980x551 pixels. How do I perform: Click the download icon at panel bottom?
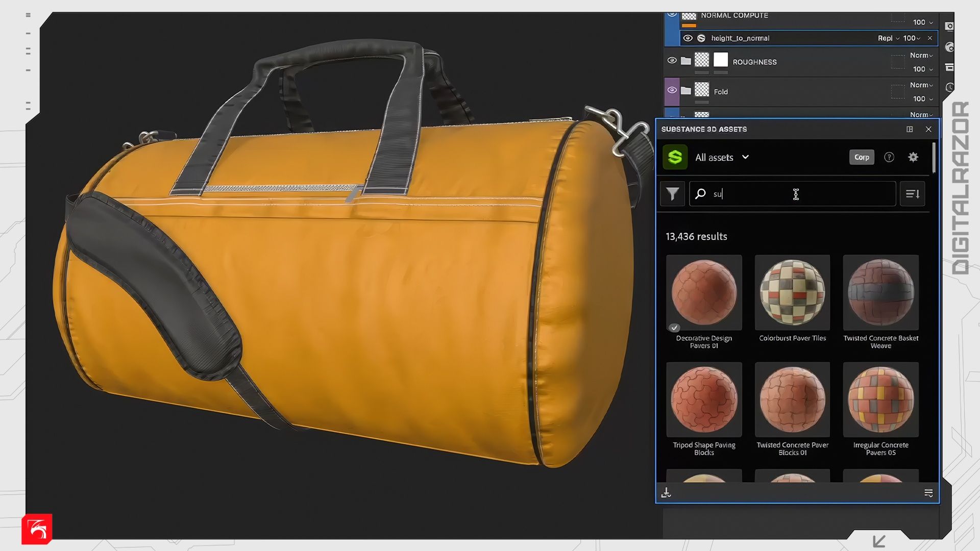666,493
